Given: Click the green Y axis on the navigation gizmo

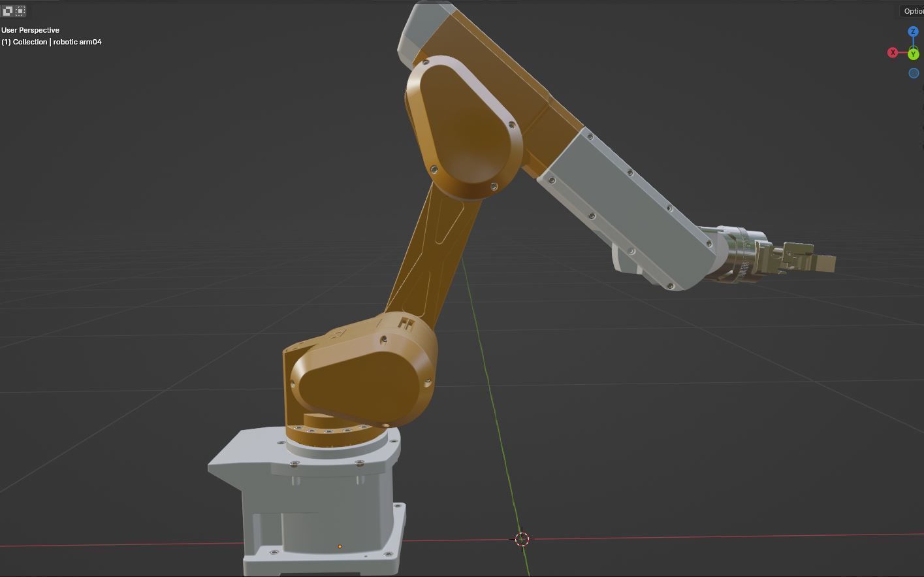Looking at the screenshot, I should click(914, 54).
